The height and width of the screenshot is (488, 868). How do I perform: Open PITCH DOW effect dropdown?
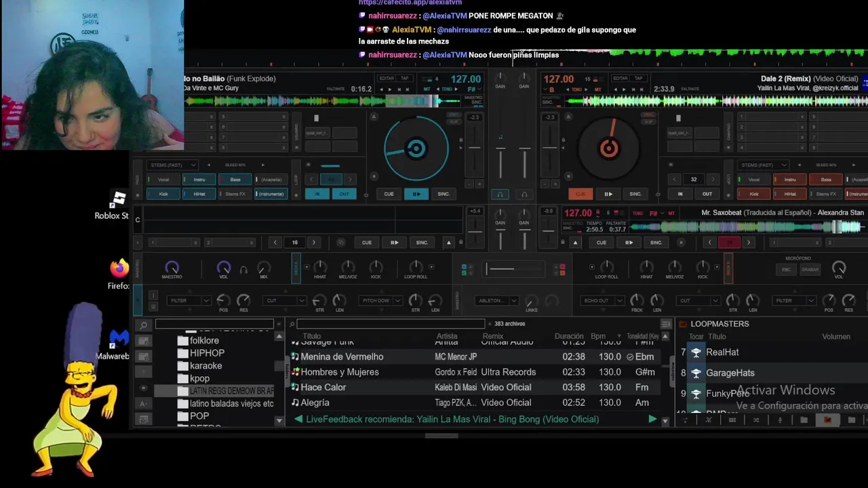(381, 300)
